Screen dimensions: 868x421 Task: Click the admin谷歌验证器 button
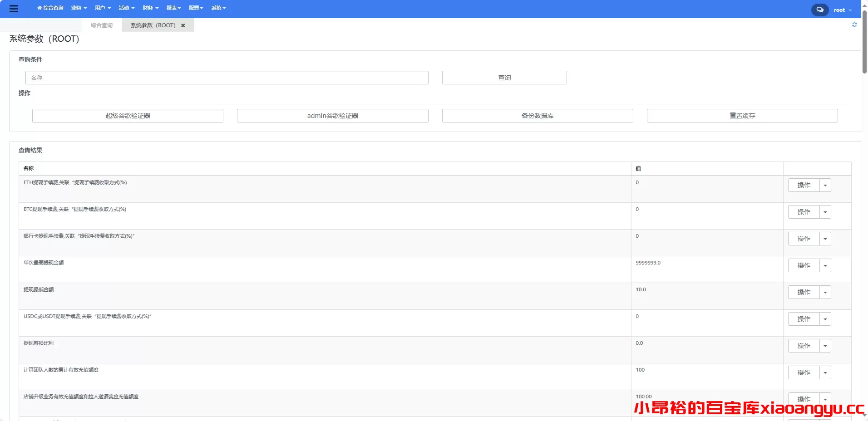point(332,116)
